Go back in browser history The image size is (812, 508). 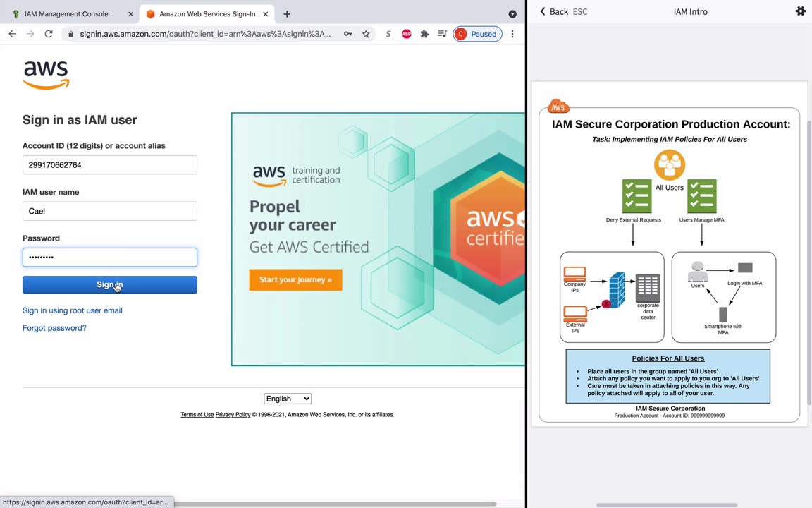[x=13, y=34]
